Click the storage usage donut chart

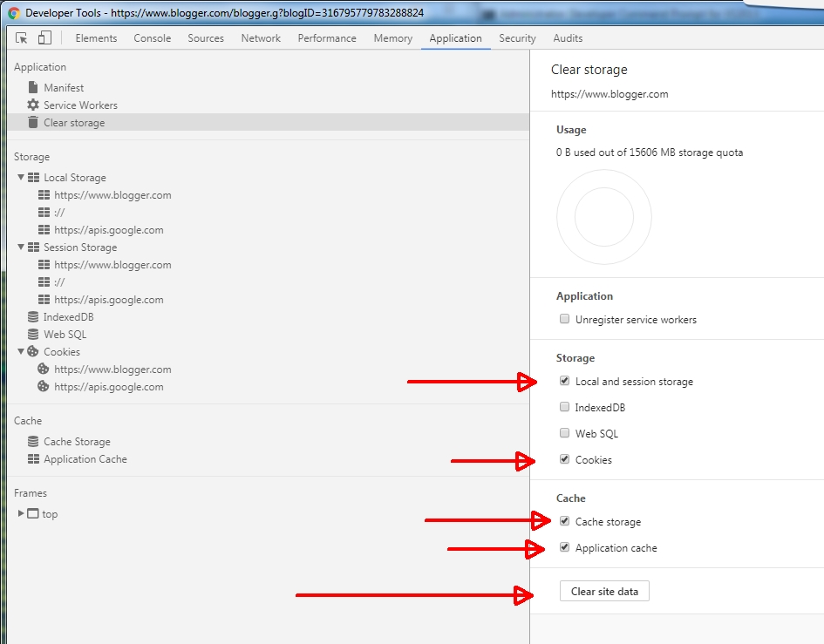[x=603, y=217]
